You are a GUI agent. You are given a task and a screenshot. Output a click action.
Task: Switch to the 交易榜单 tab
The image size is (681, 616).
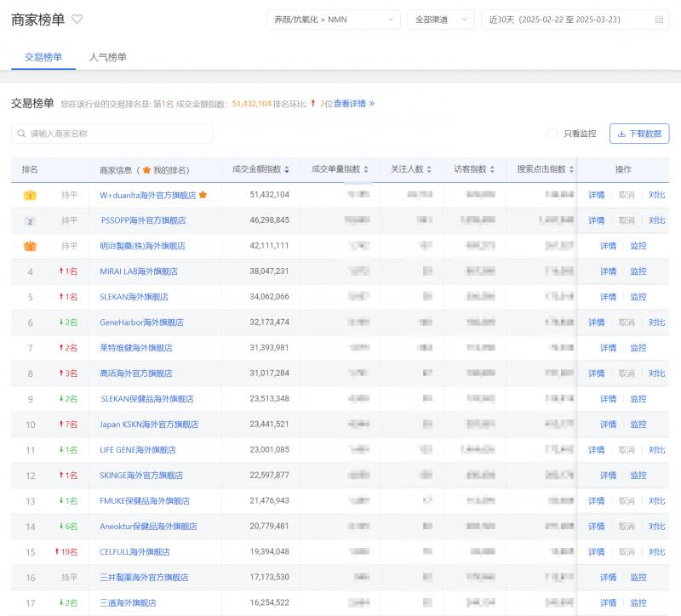[x=43, y=57]
